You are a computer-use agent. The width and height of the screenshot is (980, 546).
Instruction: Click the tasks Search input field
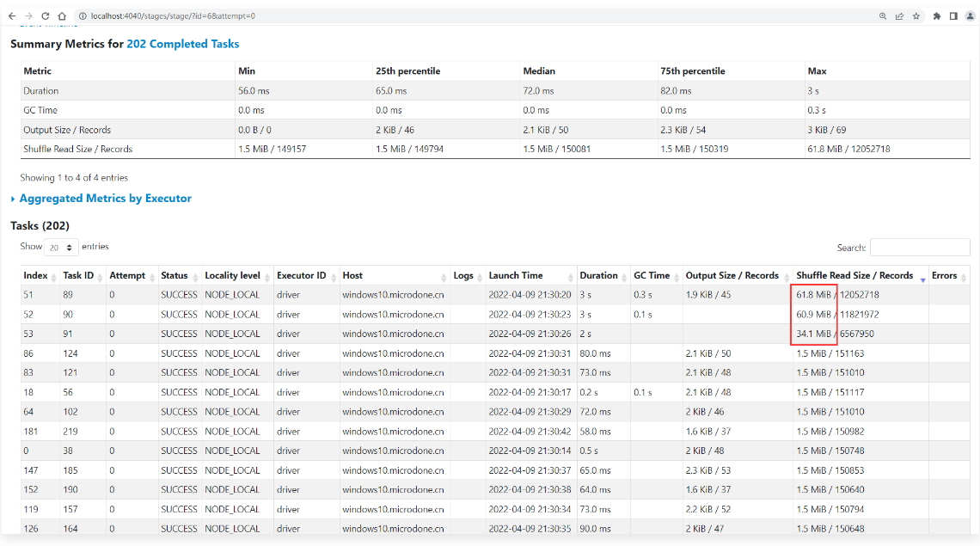[x=919, y=248]
